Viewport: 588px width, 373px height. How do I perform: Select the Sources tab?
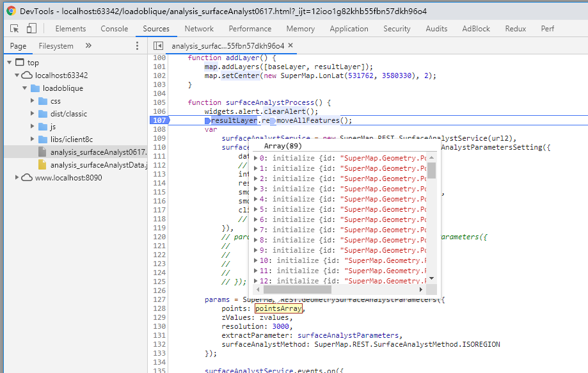coord(156,29)
